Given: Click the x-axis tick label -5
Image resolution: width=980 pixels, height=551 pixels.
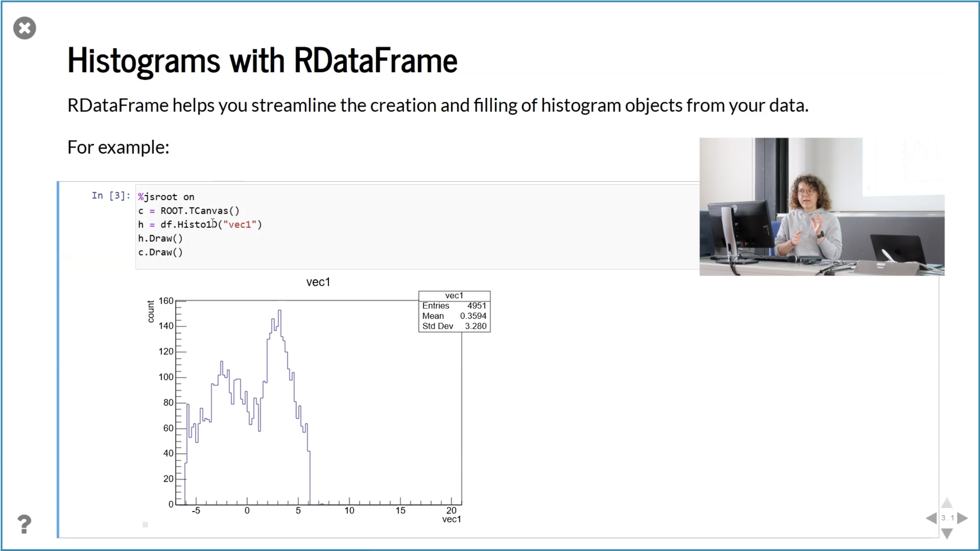Looking at the screenshot, I should [x=196, y=511].
